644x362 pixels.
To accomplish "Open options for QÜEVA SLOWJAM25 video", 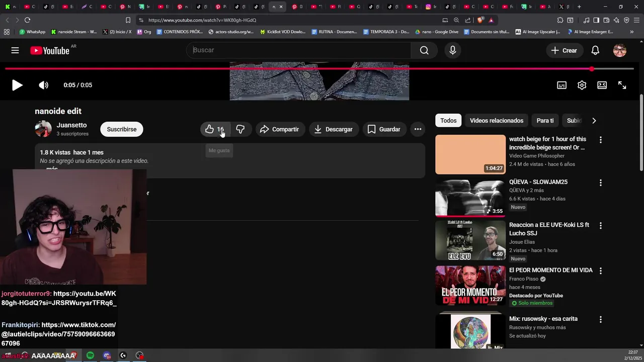I will pos(600,183).
